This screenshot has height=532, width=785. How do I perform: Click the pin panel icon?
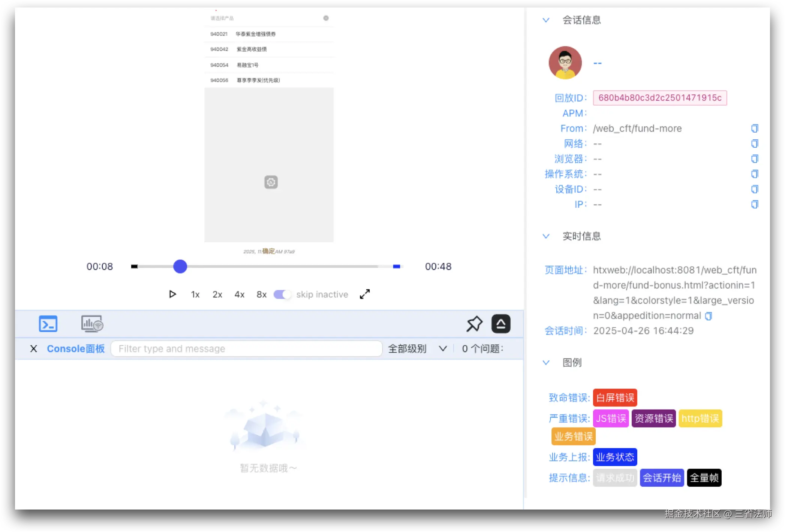coord(474,324)
